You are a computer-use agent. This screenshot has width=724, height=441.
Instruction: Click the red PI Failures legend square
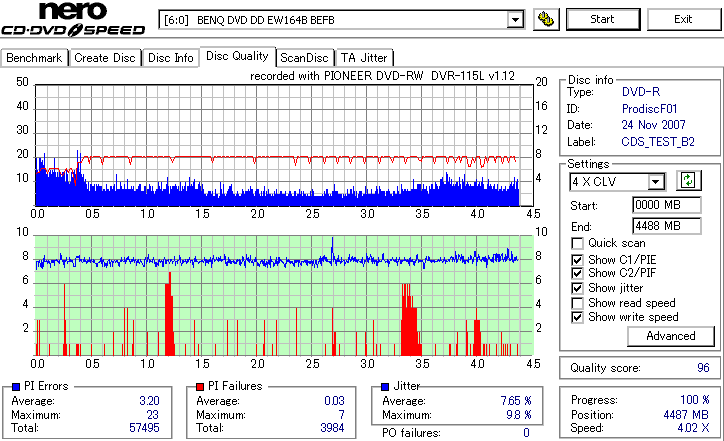pos(200,387)
